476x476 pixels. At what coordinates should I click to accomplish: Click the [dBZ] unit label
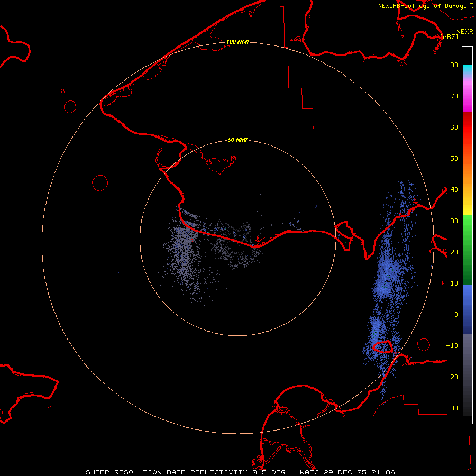tap(449, 36)
